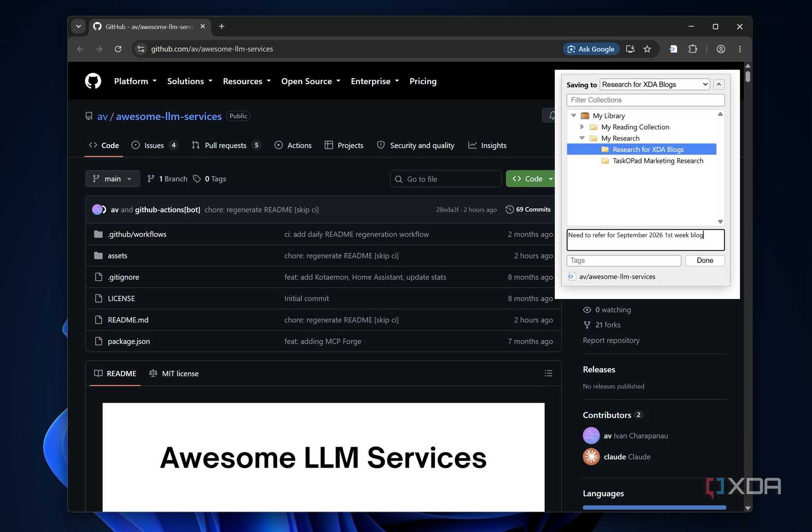Select Research for XDA Blogs collection
This screenshot has width=812, height=532.
(642, 149)
